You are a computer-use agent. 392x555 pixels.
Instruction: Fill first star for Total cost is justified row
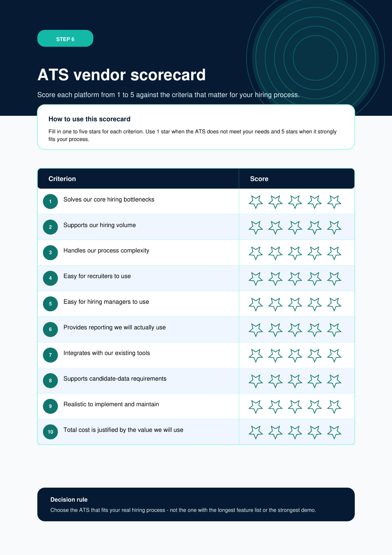pyautogui.click(x=256, y=432)
